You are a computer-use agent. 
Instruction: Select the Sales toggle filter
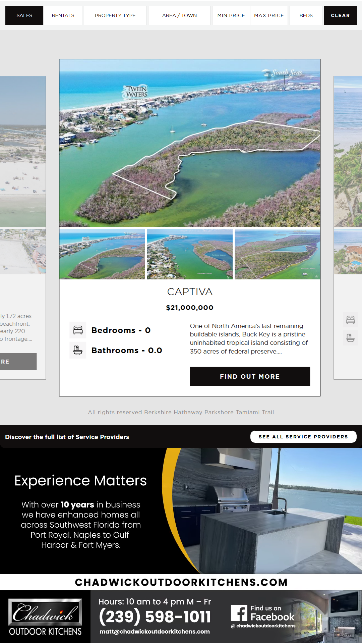[24, 15]
